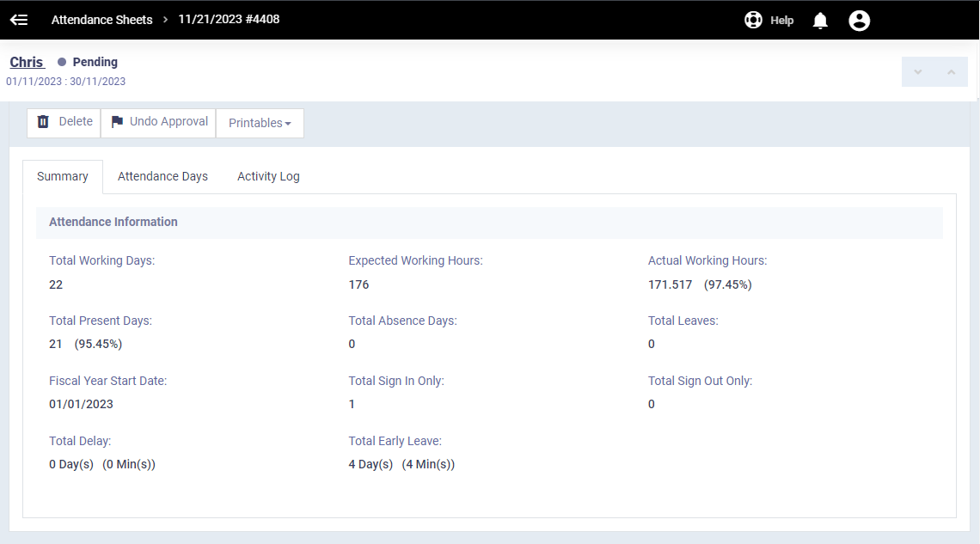This screenshot has width=980, height=544.
Task: Open notifications bell icon
Action: pyautogui.click(x=820, y=21)
